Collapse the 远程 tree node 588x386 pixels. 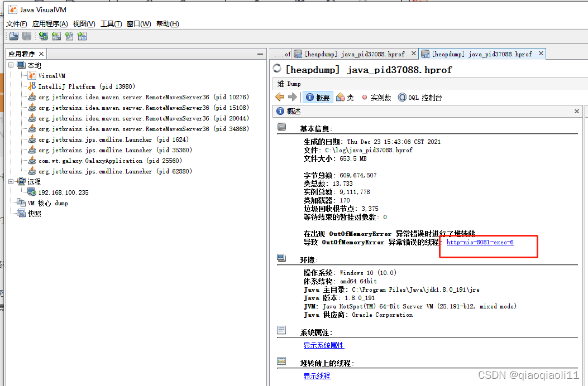coord(11,182)
